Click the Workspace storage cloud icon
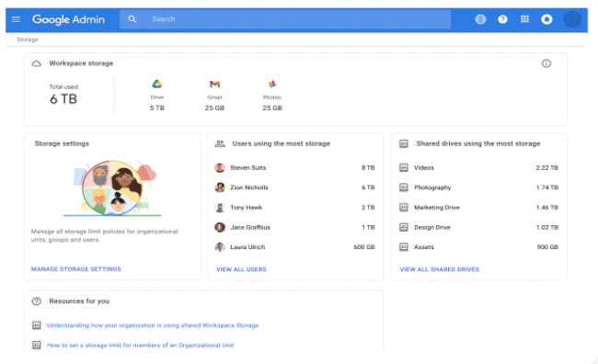Viewport: 598px width, 364px height. [x=37, y=63]
